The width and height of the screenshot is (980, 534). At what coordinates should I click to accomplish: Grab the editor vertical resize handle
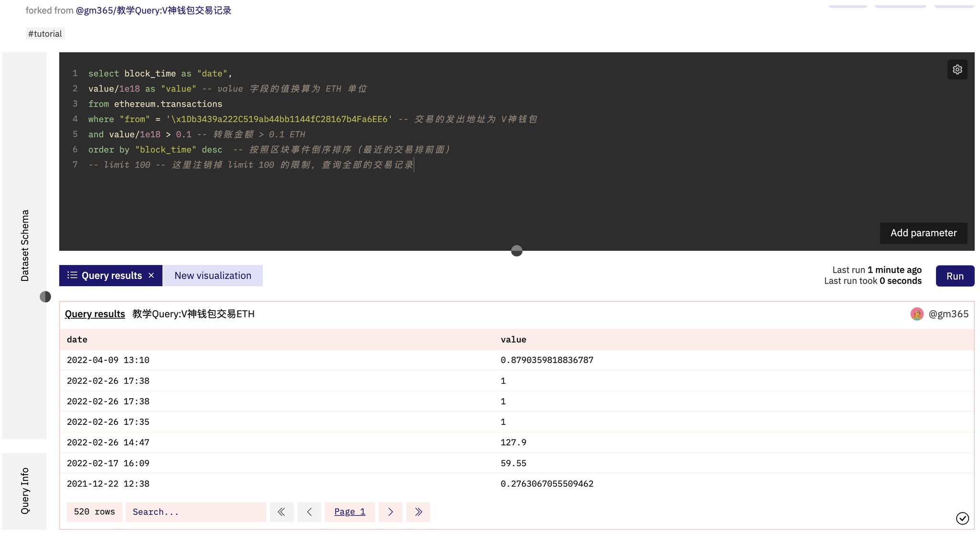click(517, 251)
